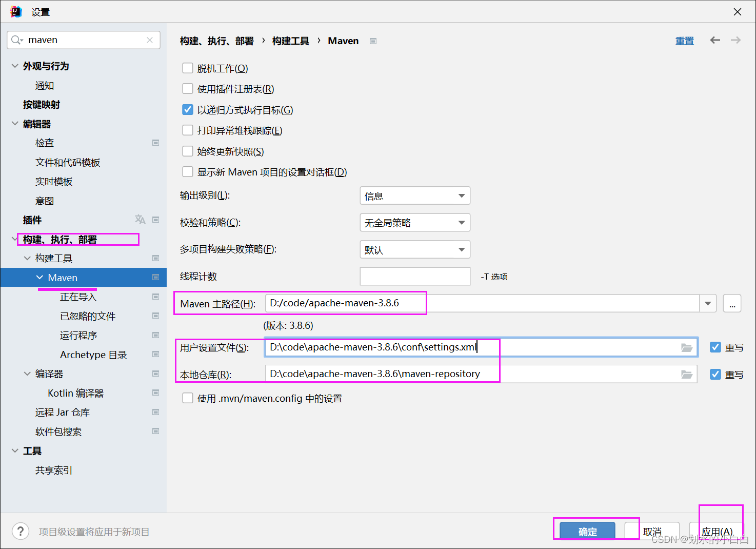Click the 重置 link
Screen dimensions: 756x549
click(x=685, y=41)
